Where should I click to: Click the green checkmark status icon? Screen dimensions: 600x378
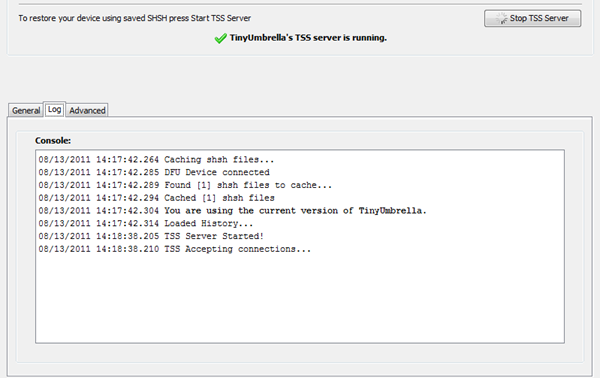coord(220,38)
